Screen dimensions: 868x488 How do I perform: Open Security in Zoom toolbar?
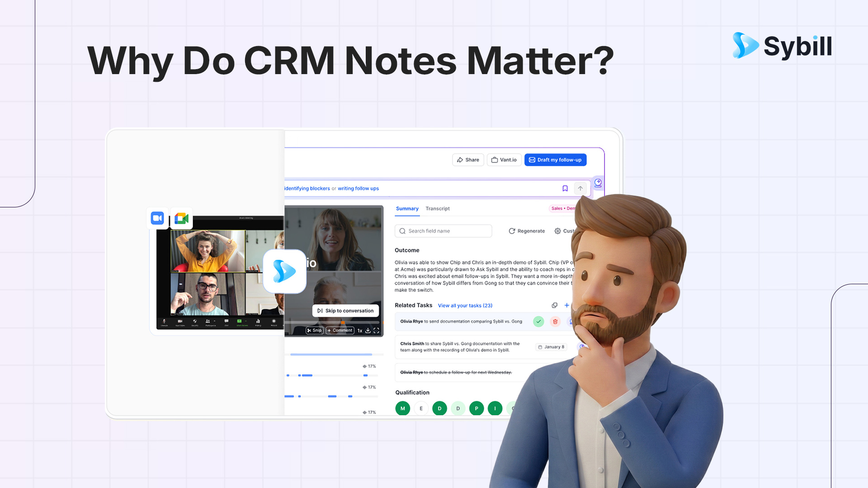pos(195,322)
